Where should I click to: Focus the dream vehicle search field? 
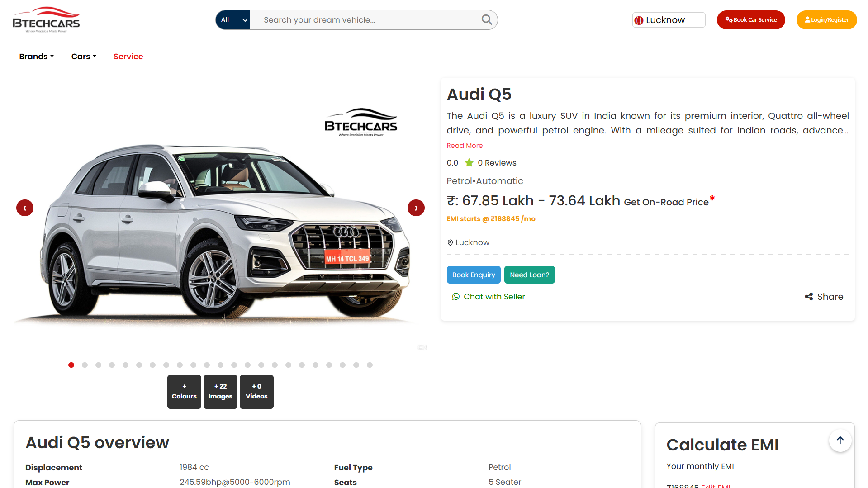tap(366, 20)
